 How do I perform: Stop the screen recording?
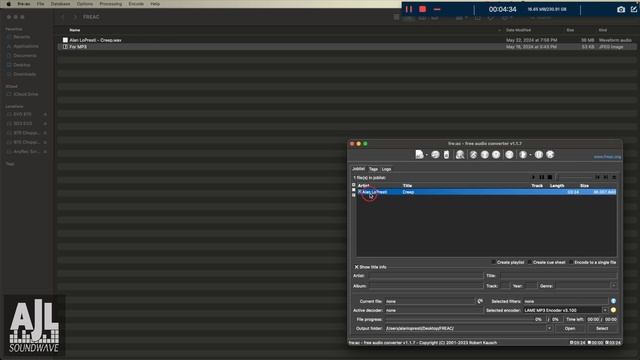pyautogui.click(x=422, y=9)
